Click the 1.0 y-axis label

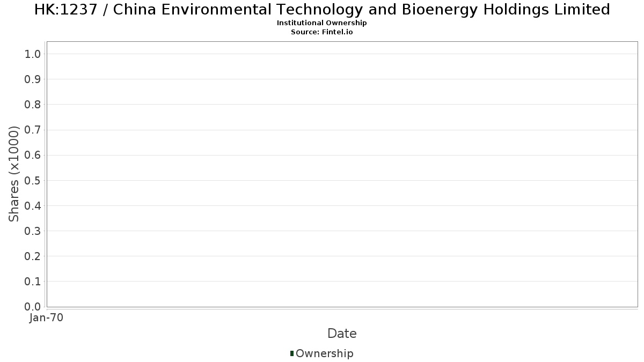[33, 54]
